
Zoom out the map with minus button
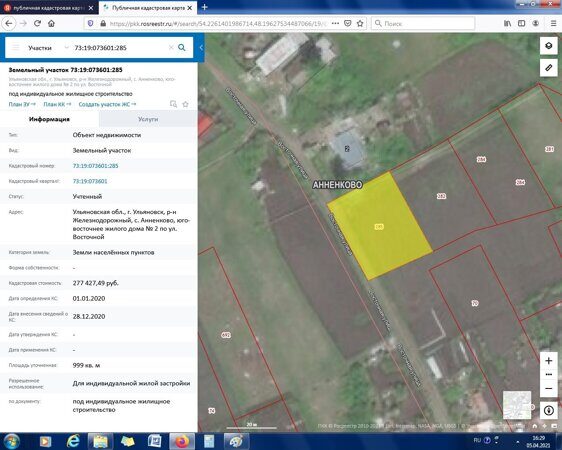548,388
